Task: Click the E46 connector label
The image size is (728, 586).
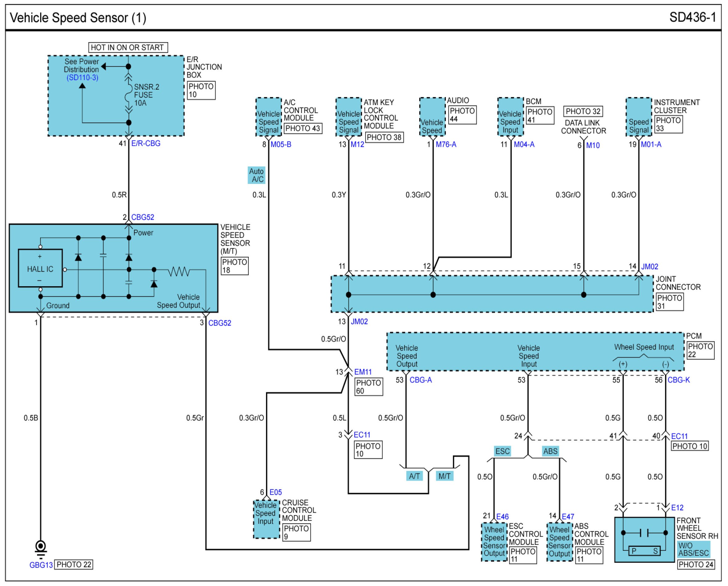Action: [x=502, y=517]
